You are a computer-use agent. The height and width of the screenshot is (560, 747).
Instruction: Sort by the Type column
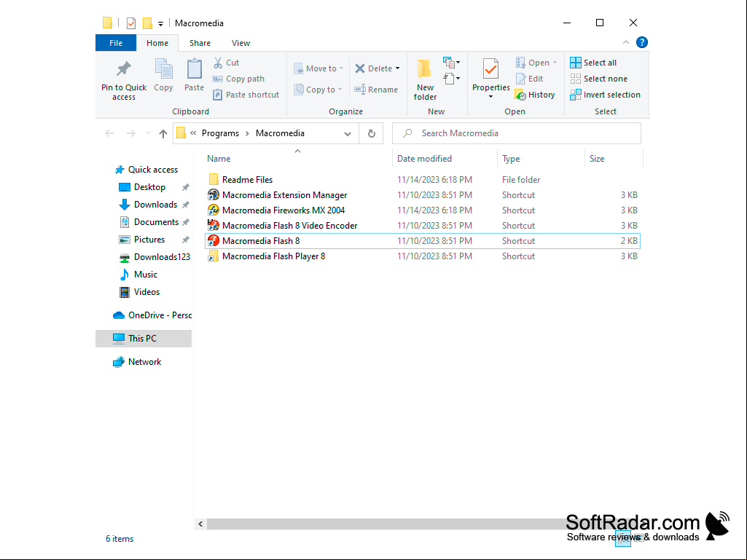[511, 159]
